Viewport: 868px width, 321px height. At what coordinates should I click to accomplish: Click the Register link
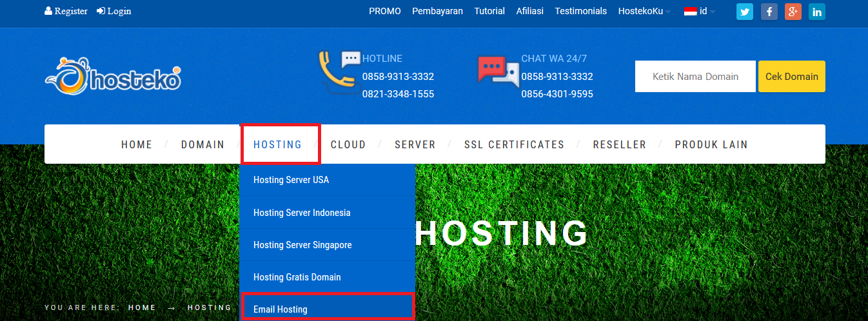[66, 11]
